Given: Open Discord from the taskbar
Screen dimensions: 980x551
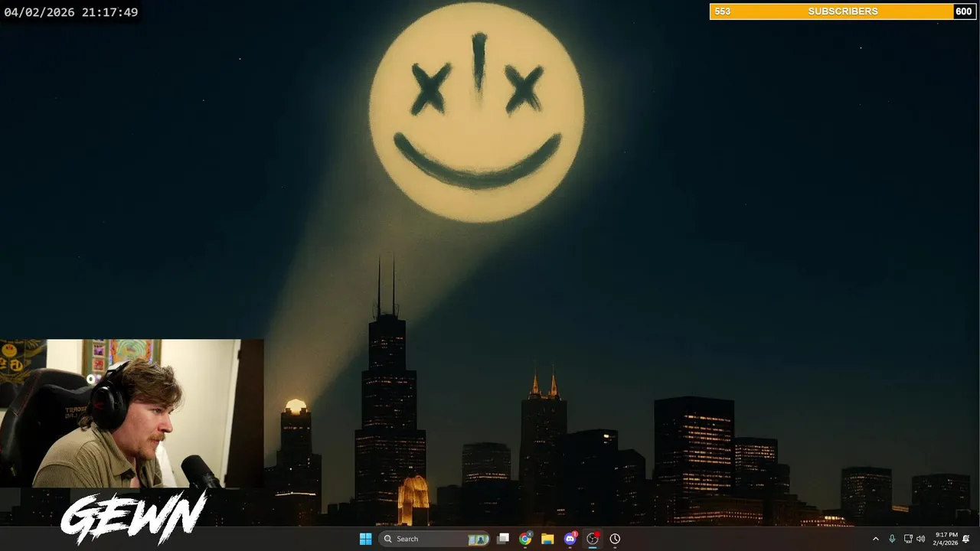Looking at the screenshot, I should 570,539.
